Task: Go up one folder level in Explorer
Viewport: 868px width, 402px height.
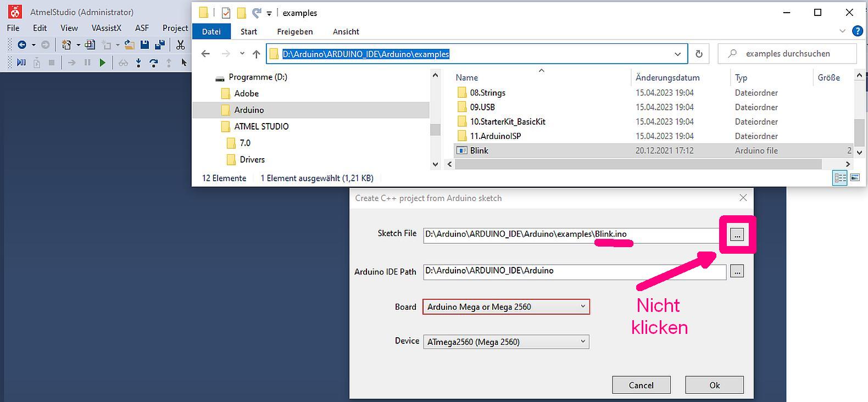Action: click(x=257, y=54)
